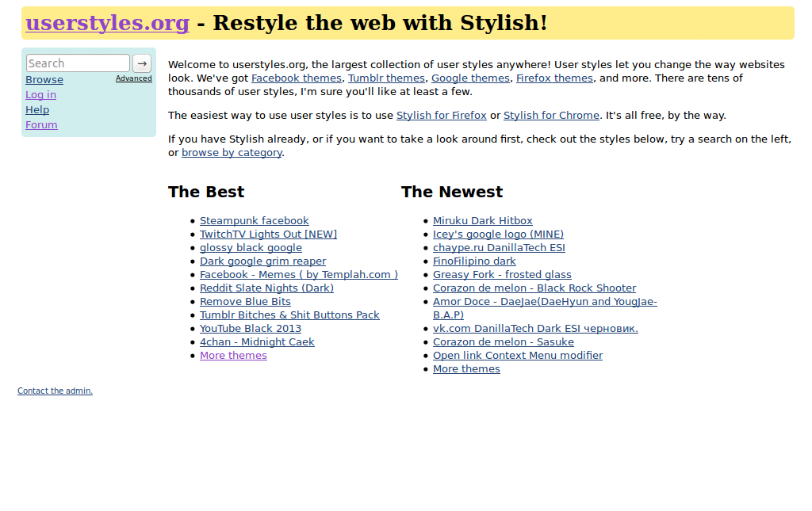Open Google themes link
Viewport: 812px width, 511px height.
470,78
